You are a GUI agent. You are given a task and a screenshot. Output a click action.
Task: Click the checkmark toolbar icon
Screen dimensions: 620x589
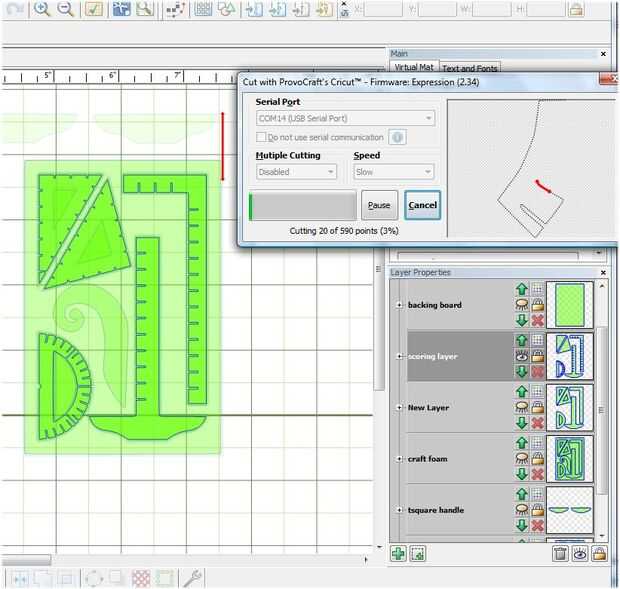[x=94, y=9]
